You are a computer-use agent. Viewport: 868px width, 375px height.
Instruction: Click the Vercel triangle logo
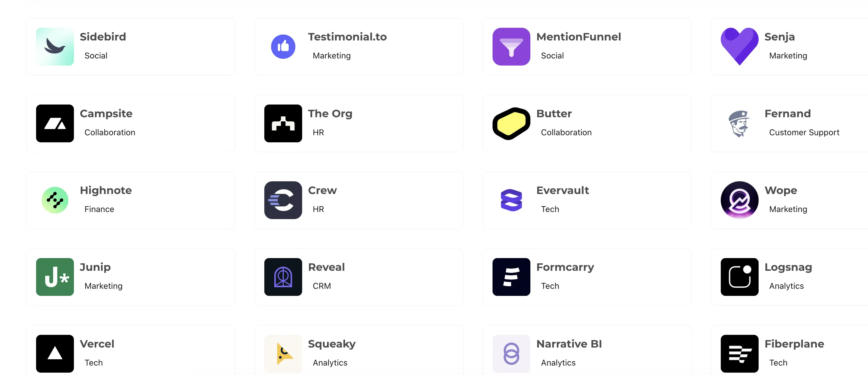(x=55, y=353)
